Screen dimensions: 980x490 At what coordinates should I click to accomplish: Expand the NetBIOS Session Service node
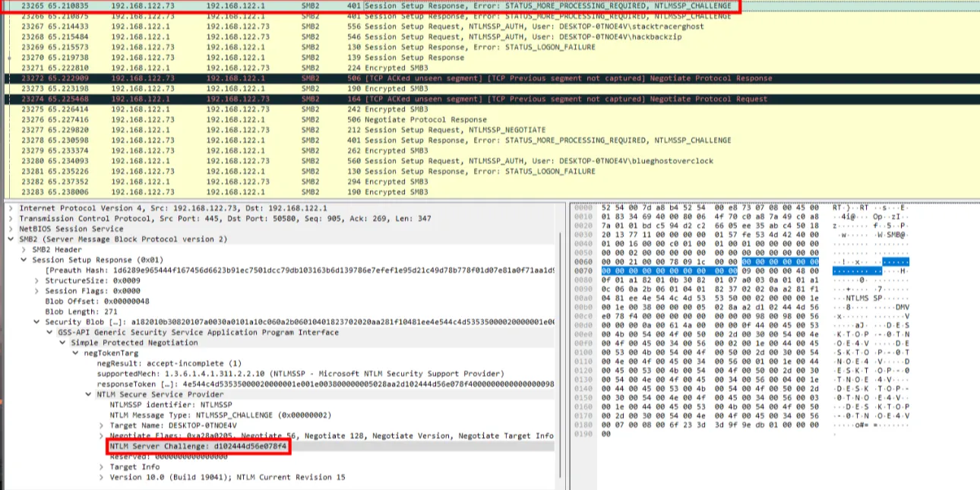pyautogui.click(x=11, y=229)
